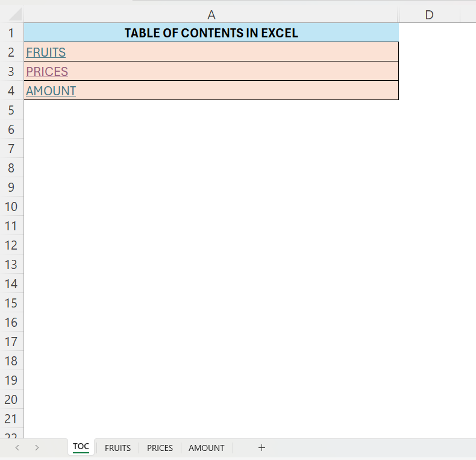
Task: Select column D by its header
Action: pyautogui.click(x=429, y=15)
